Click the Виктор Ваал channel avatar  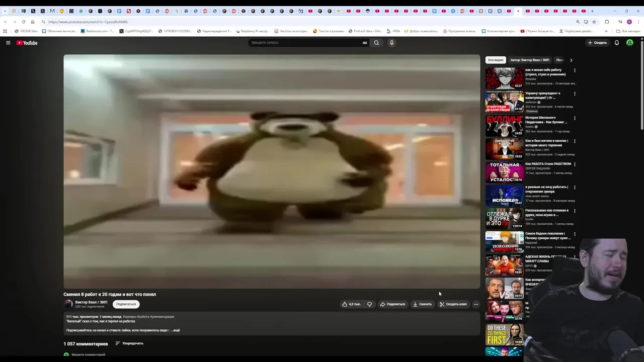(68, 304)
